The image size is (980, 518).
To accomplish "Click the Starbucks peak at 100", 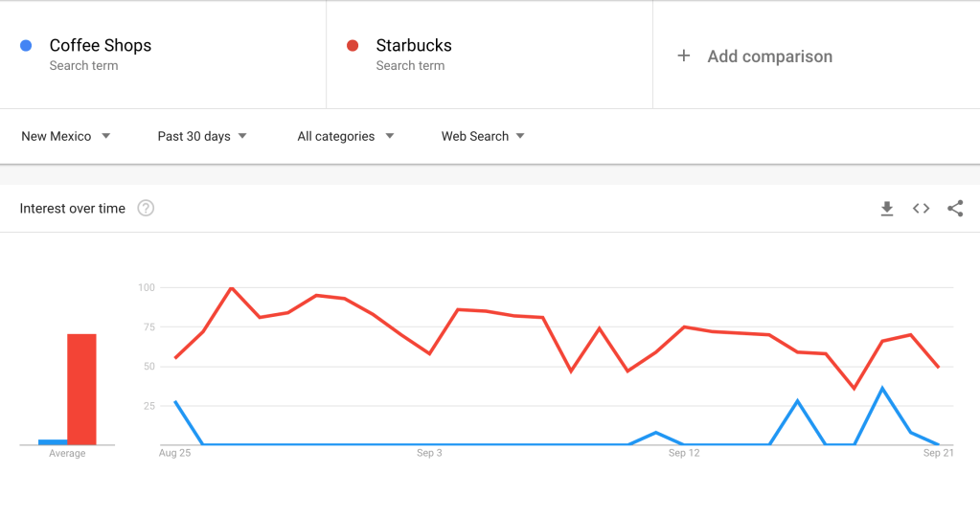I will click(232, 287).
